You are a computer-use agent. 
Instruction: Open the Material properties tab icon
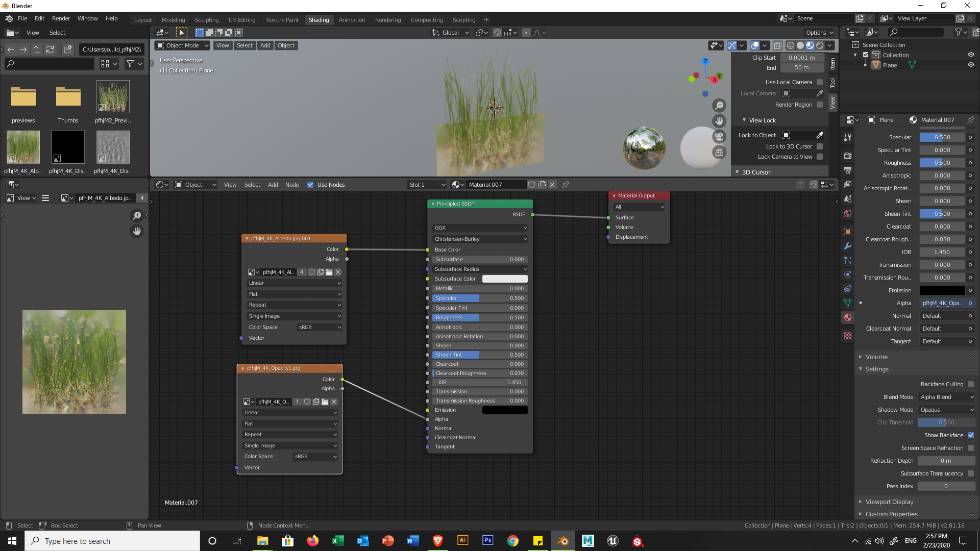click(x=848, y=317)
